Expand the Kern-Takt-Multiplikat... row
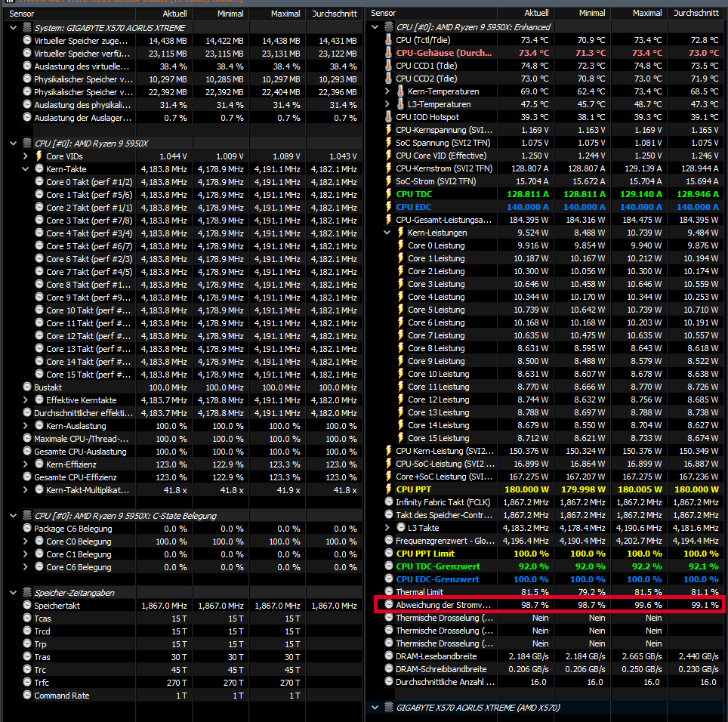Viewport: 728px width, 722px height. (26, 490)
